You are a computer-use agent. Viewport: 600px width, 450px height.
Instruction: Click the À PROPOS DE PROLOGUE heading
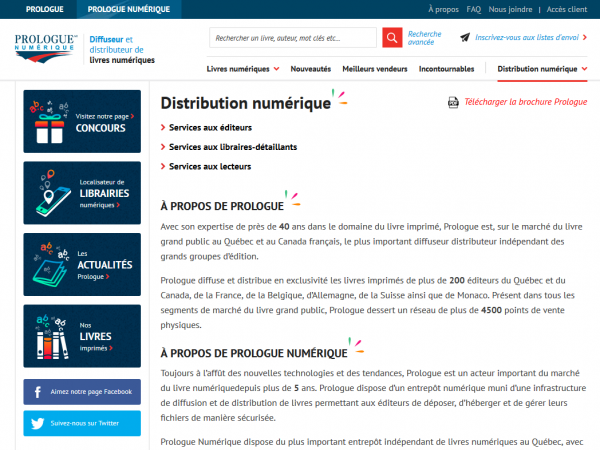coord(222,206)
